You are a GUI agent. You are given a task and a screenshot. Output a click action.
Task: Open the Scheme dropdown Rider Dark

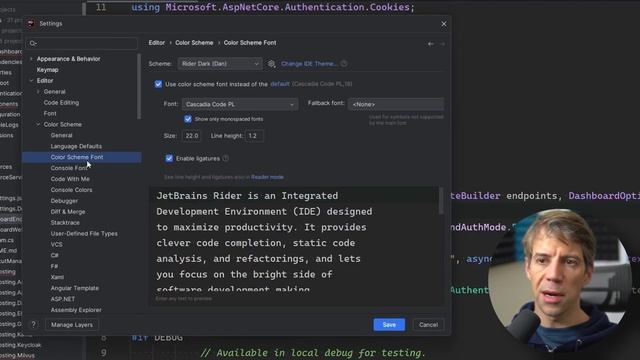click(220, 64)
